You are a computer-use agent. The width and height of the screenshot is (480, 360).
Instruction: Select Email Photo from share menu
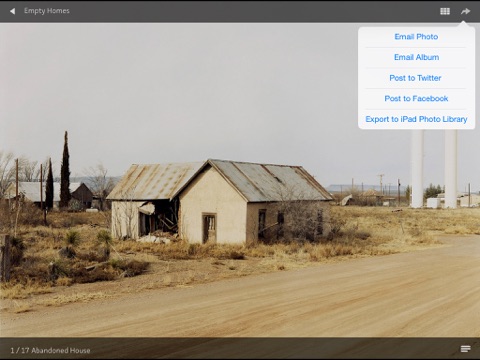tap(416, 37)
